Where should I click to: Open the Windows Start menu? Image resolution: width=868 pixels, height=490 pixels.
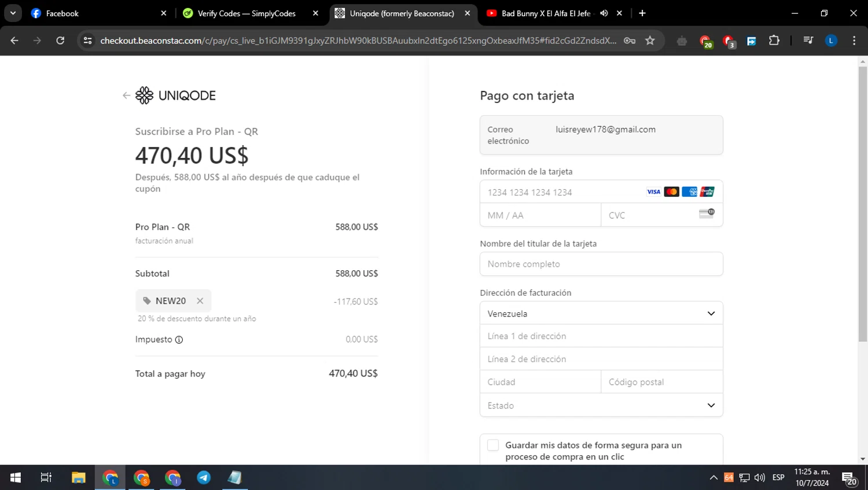click(16, 477)
